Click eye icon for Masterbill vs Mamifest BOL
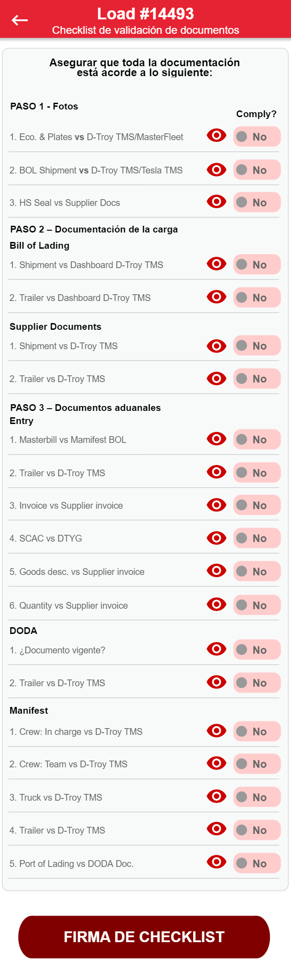291x980 pixels. tap(216, 438)
